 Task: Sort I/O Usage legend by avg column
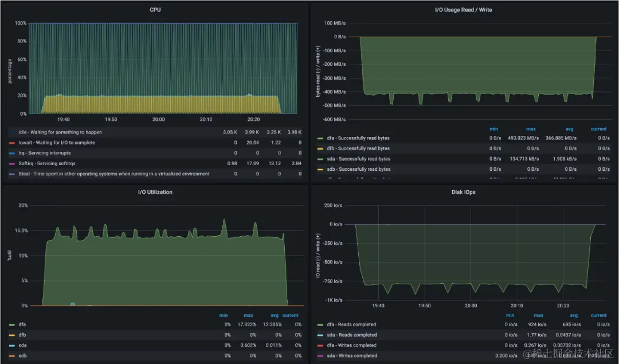point(569,129)
